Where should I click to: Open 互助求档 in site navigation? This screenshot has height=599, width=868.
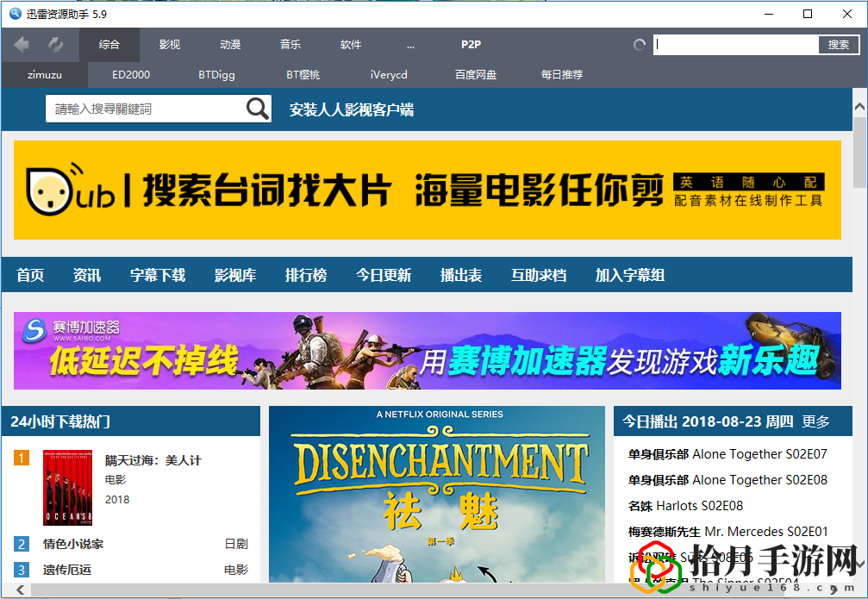(539, 275)
